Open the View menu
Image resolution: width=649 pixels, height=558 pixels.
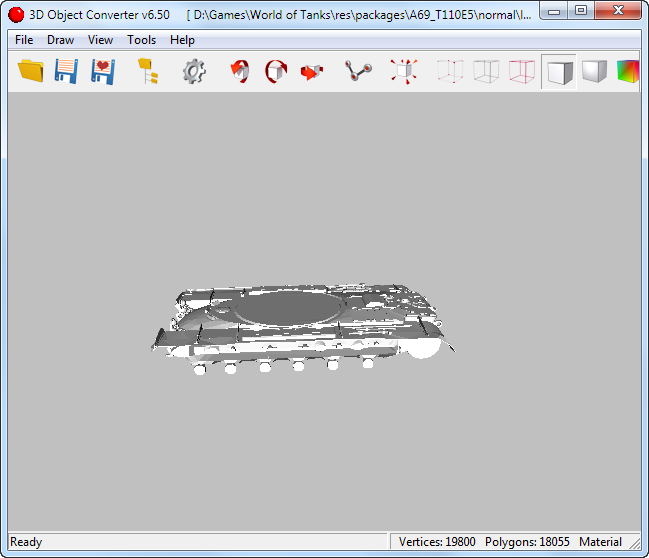100,40
